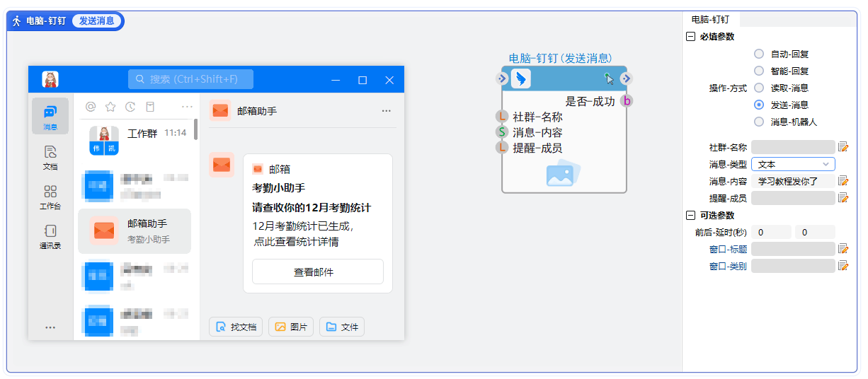Open the 通讯录 contacts sidebar icon

(x=50, y=236)
